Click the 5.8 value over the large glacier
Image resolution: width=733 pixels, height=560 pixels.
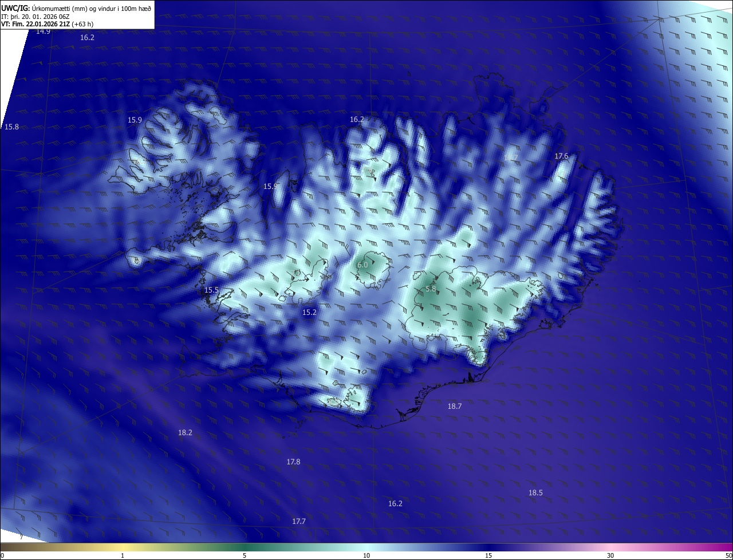431,290
